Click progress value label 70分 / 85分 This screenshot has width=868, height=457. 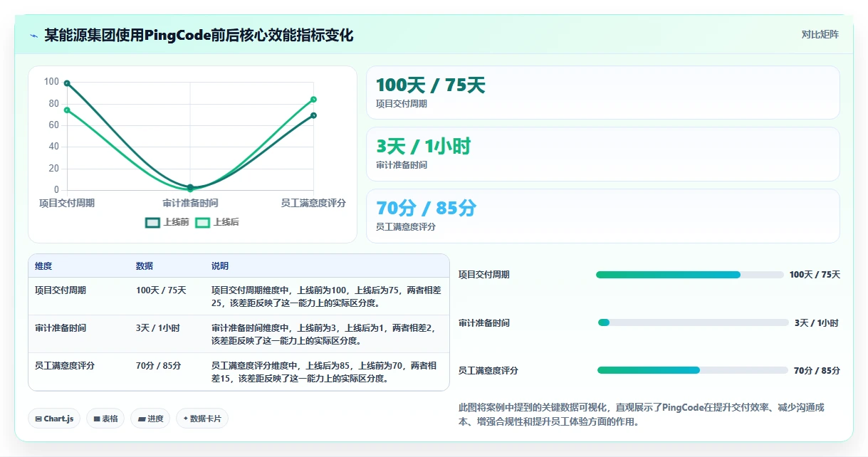817,371
